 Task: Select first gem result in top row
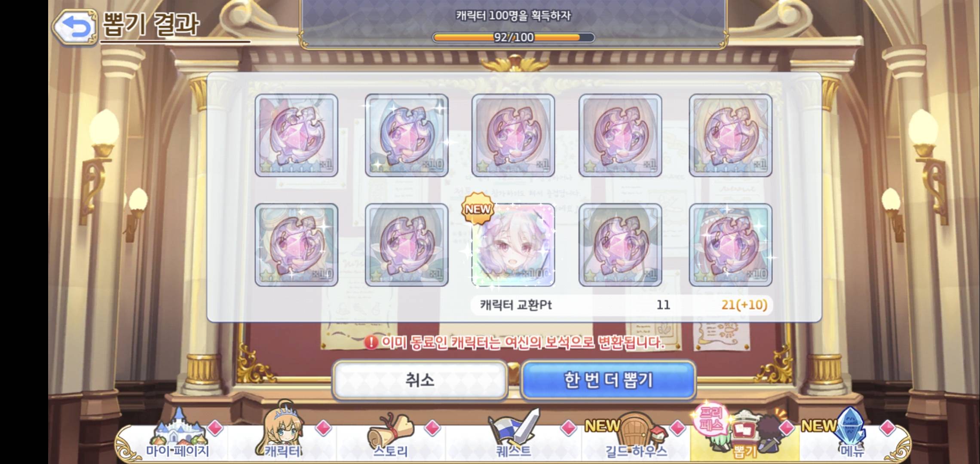click(296, 135)
